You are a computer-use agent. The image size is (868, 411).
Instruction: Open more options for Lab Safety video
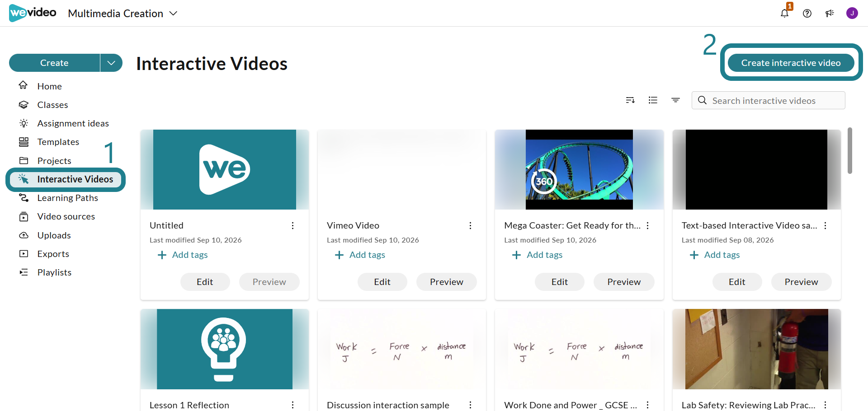(x=825, y=405)
